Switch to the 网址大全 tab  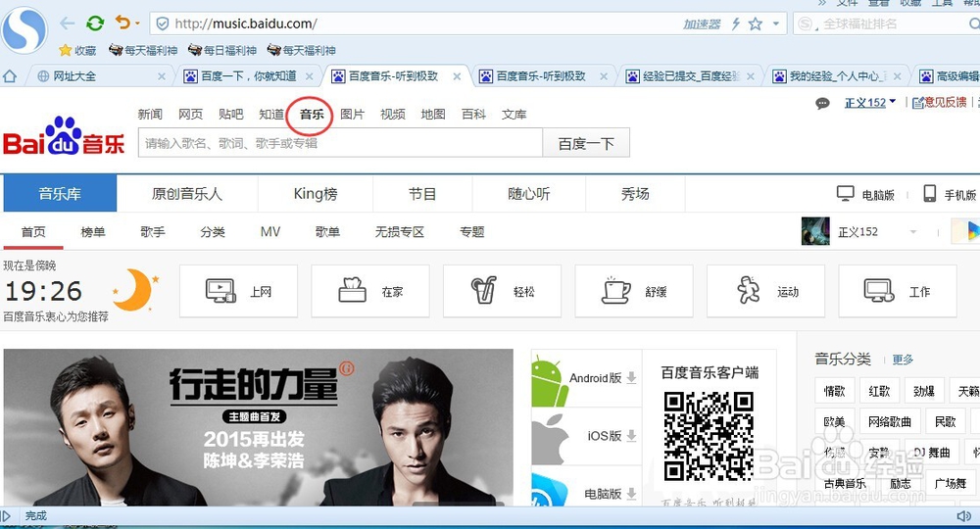click(73, 76)
